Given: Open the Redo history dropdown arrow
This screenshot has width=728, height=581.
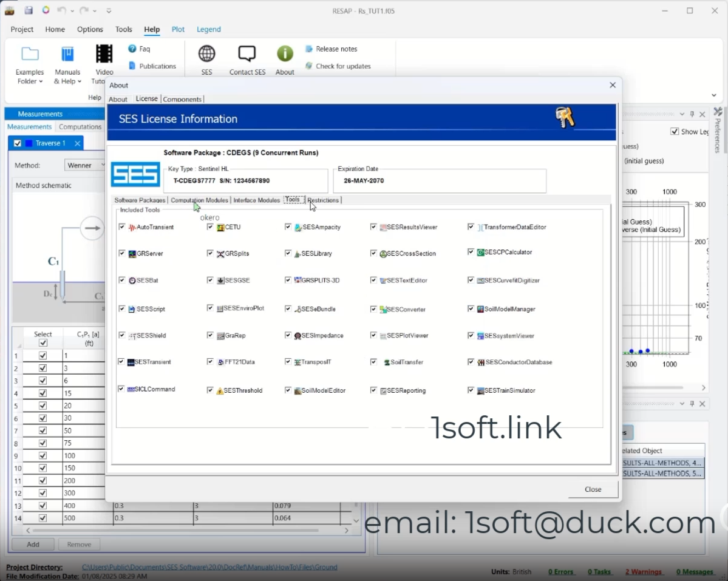Looking at the screenshot, I should 95,11.
